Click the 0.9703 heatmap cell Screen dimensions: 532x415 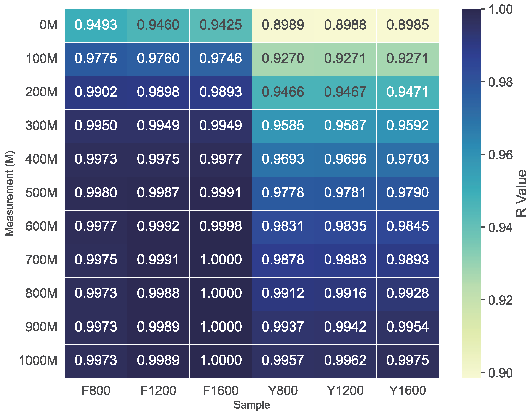[x=408, y=159]
